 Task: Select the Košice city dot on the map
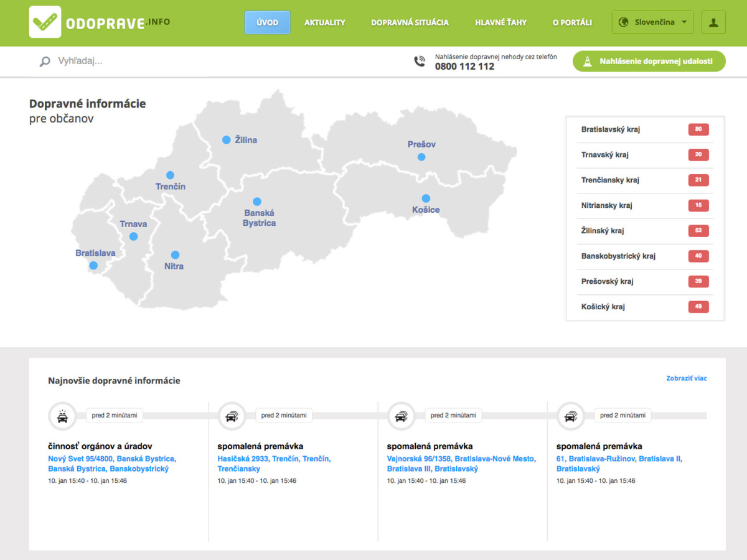[426, 198]
